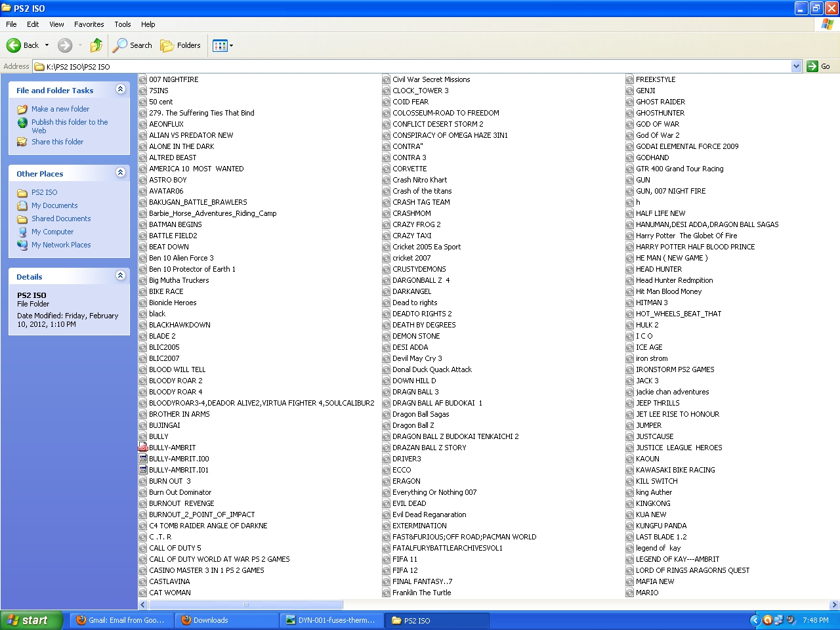Switch to Gmail taskbar window
The height and width of the screenshot is (630, 840).
pyautogui.click(x=121, y=620)
